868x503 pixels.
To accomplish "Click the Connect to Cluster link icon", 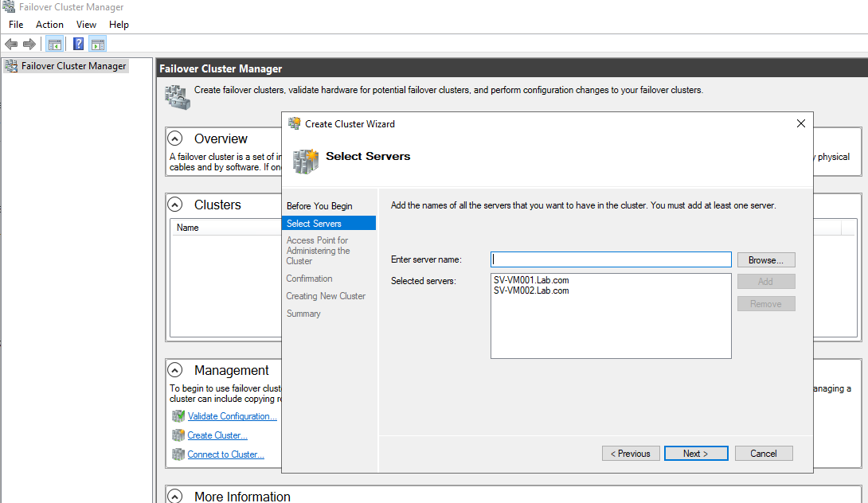I will (178, 454).
